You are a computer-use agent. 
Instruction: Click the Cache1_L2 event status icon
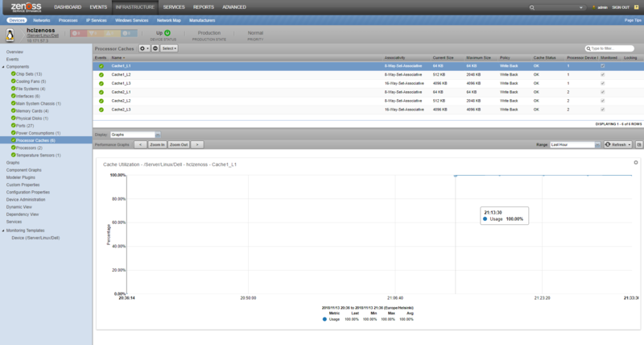101,75
